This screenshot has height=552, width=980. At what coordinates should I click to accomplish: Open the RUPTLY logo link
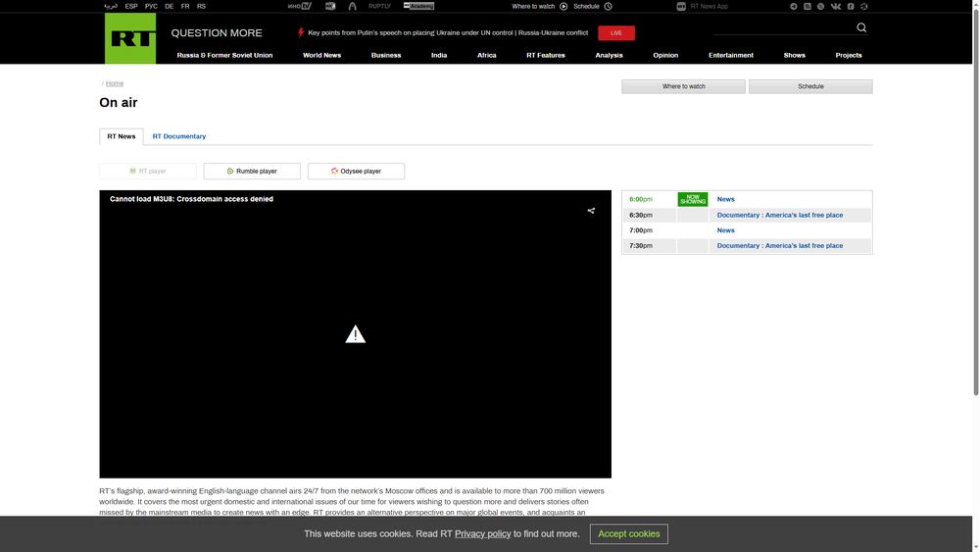pos(379,6)
